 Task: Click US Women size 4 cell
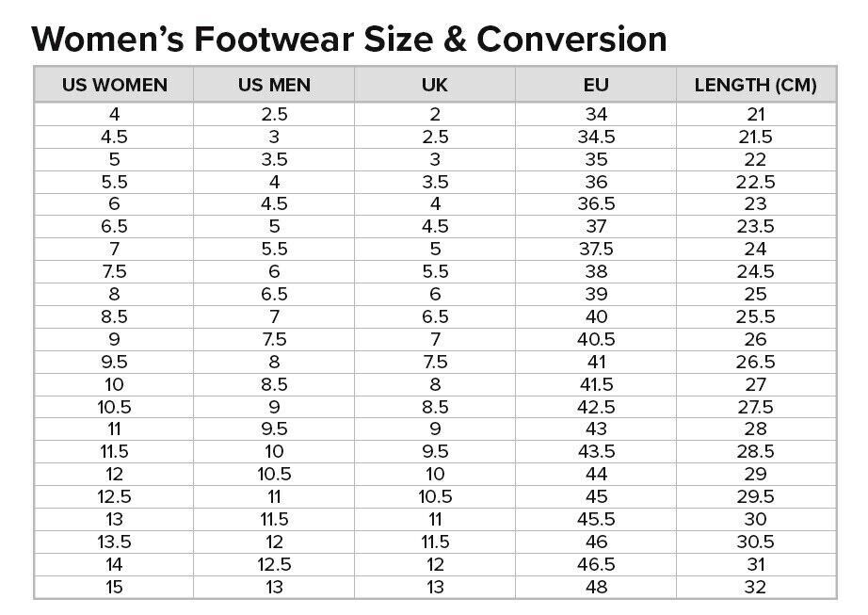pos(115,114)
